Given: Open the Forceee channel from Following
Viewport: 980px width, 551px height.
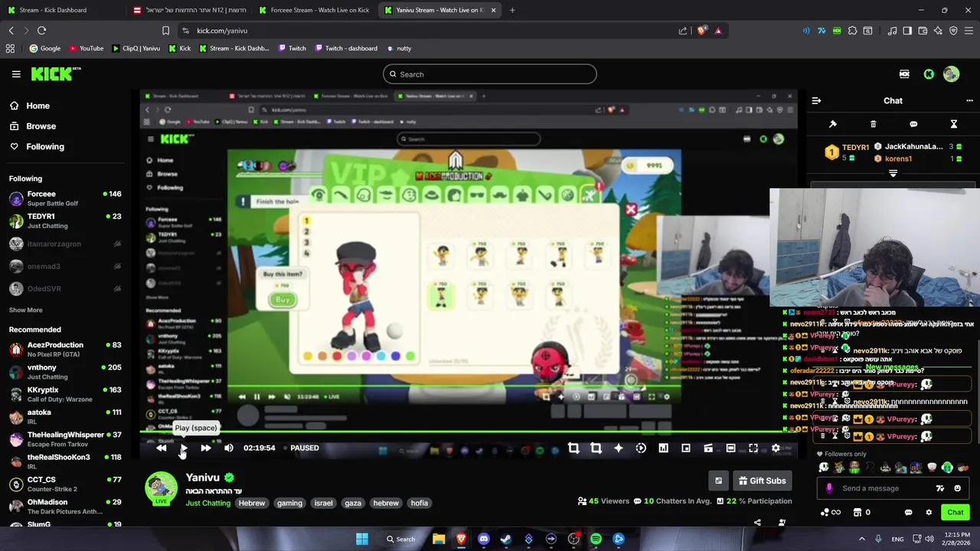Looking at the screenshot, I should 65,198.
